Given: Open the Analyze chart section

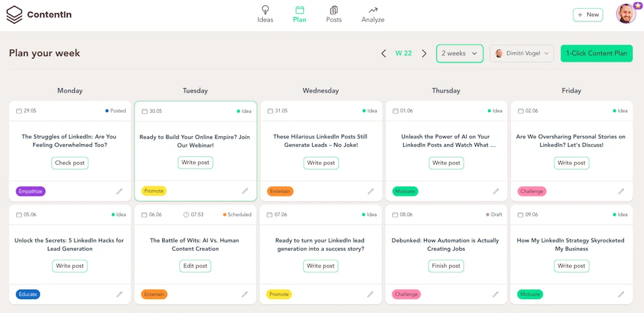Looking at the screenshot, I should click(x=373, y=14).
